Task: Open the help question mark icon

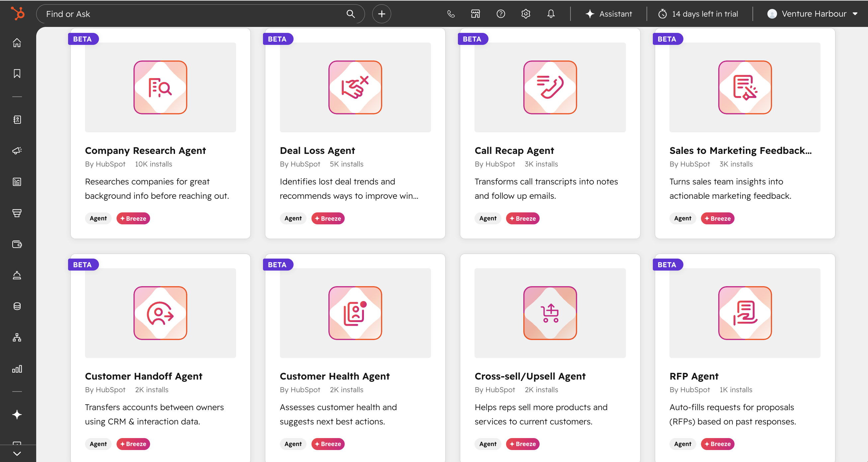Action: pos(501,14)
